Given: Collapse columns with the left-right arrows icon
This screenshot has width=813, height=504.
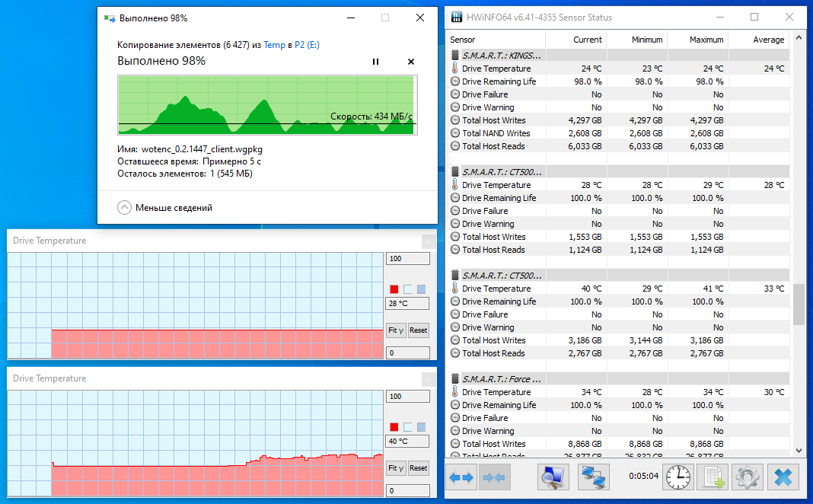Looking at the screenshot, I should (461, 477).
